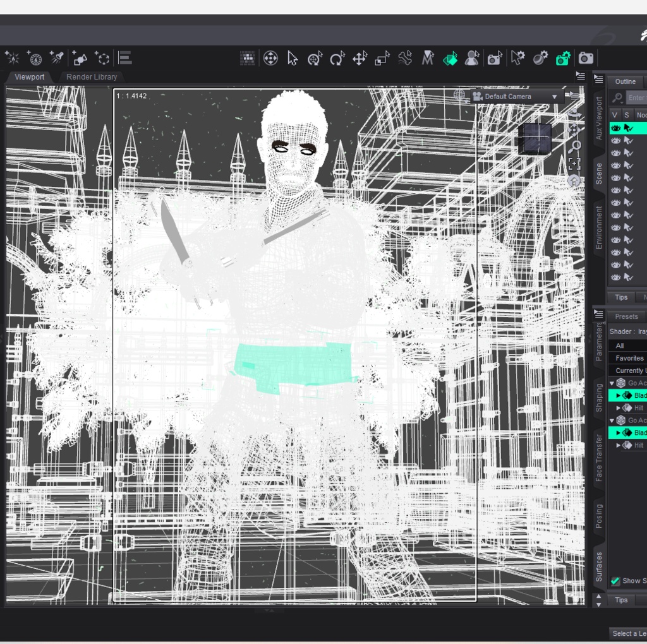Open render settings sphere-with-gear icon
This screenshot has height=644, width=647.
point(540,58)
